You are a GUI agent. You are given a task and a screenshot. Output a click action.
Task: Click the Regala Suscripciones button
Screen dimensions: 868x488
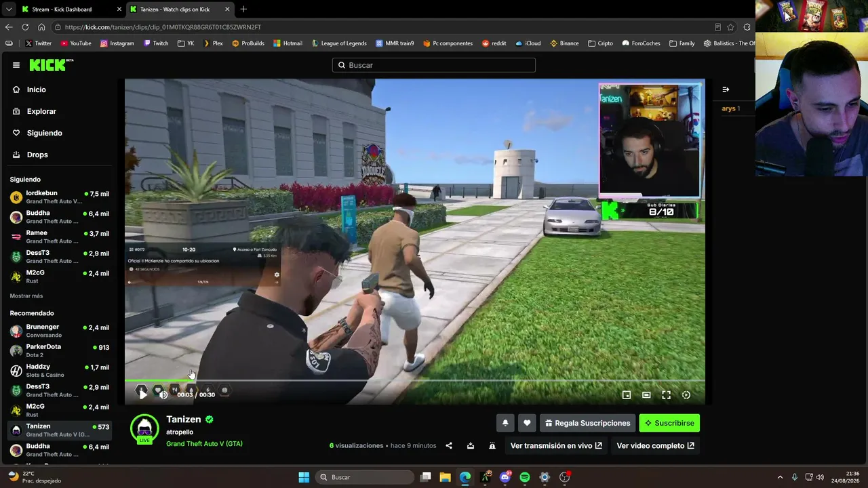tap(587, 423)
